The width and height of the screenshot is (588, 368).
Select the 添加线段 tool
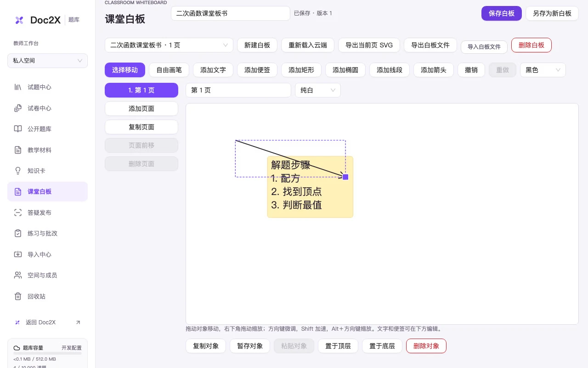[390, 70]
